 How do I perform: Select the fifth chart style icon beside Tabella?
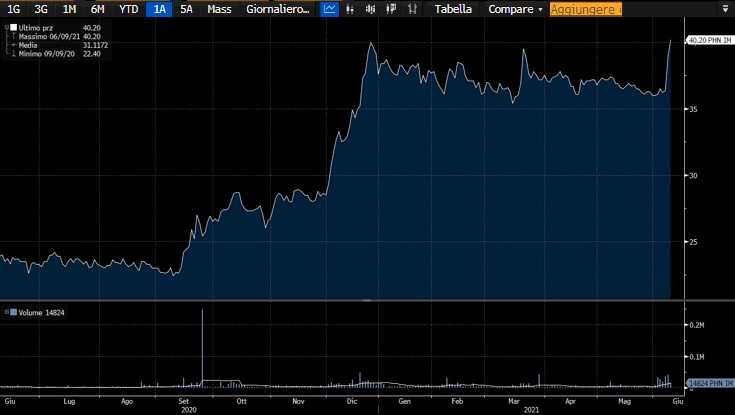tap(412, 9)
